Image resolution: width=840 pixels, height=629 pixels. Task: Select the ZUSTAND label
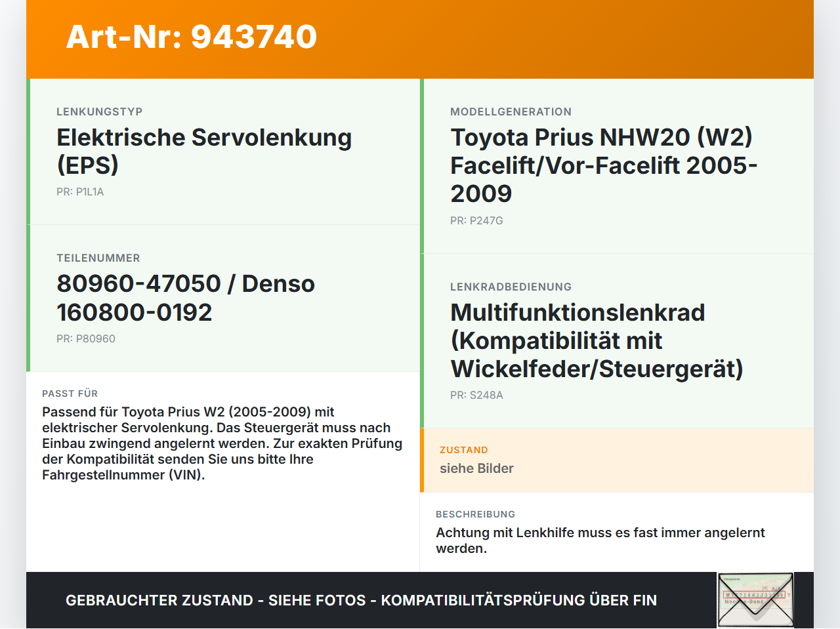pos(464,450)
